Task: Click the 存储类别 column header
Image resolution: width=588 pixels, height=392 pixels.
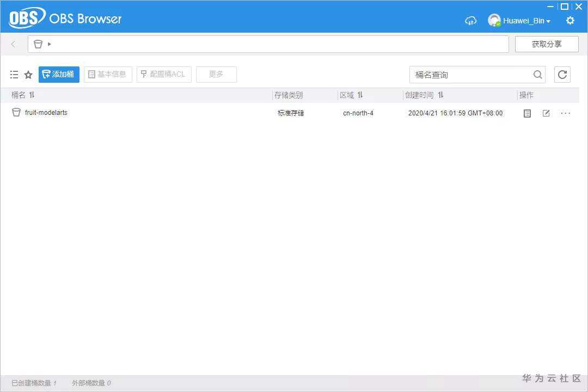Action: [289, 95]
